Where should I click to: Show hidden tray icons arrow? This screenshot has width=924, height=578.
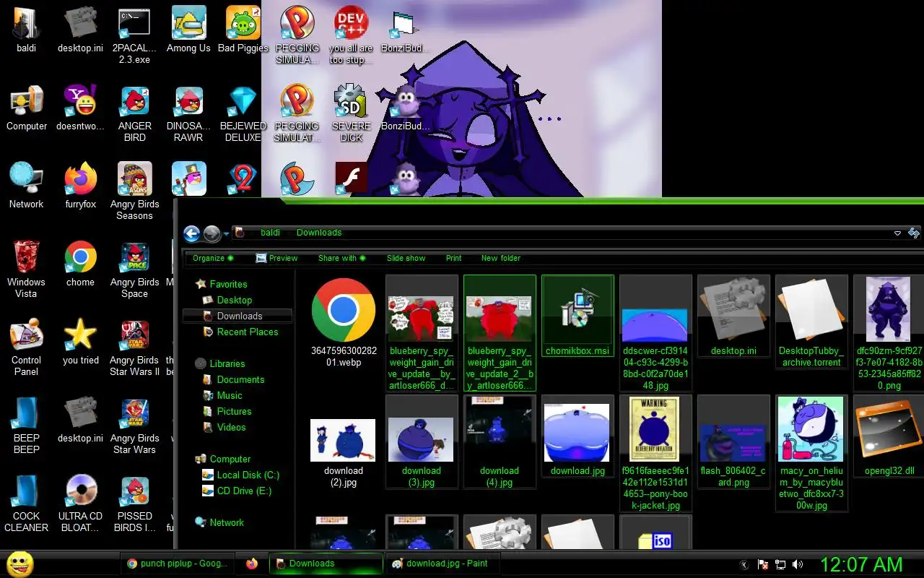coord(745,564)
